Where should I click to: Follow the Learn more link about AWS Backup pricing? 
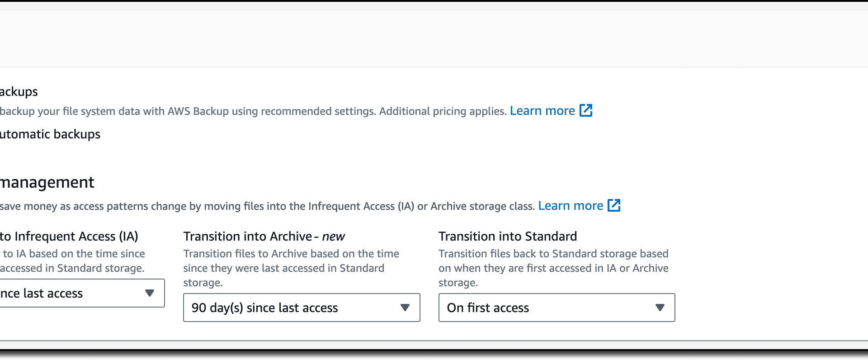(542, 111)
